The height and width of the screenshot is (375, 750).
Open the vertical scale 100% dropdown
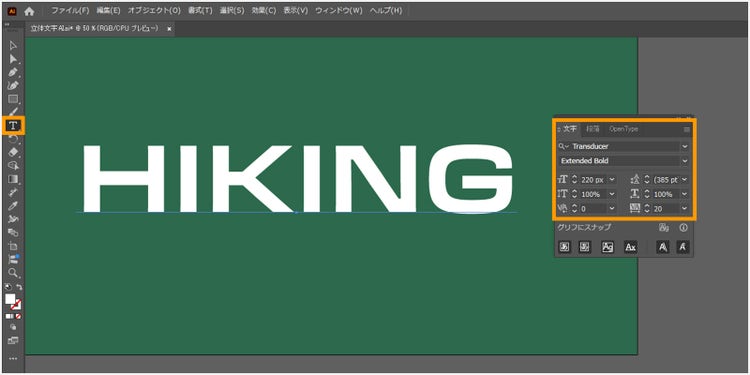click(611, 194)
